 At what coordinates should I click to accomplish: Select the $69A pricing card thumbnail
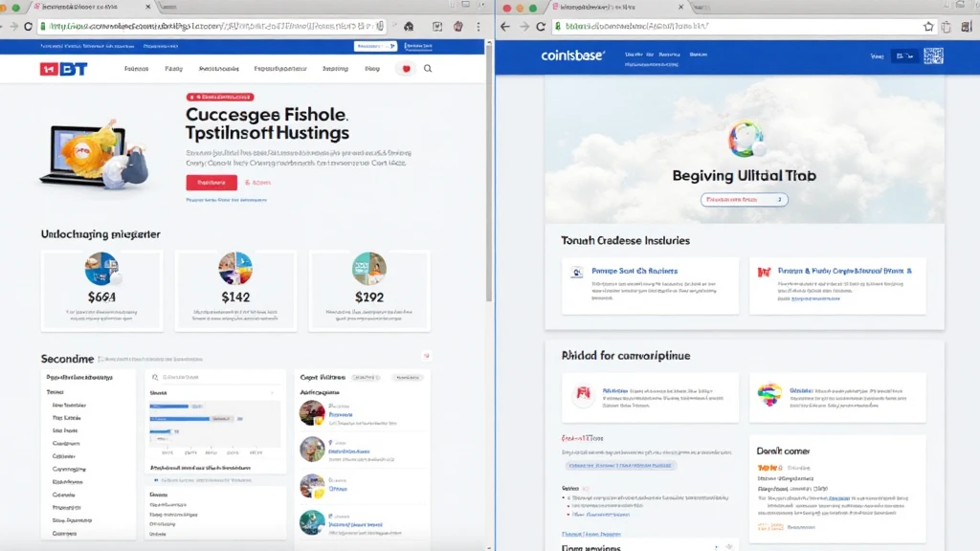click(x=101, y=269)
